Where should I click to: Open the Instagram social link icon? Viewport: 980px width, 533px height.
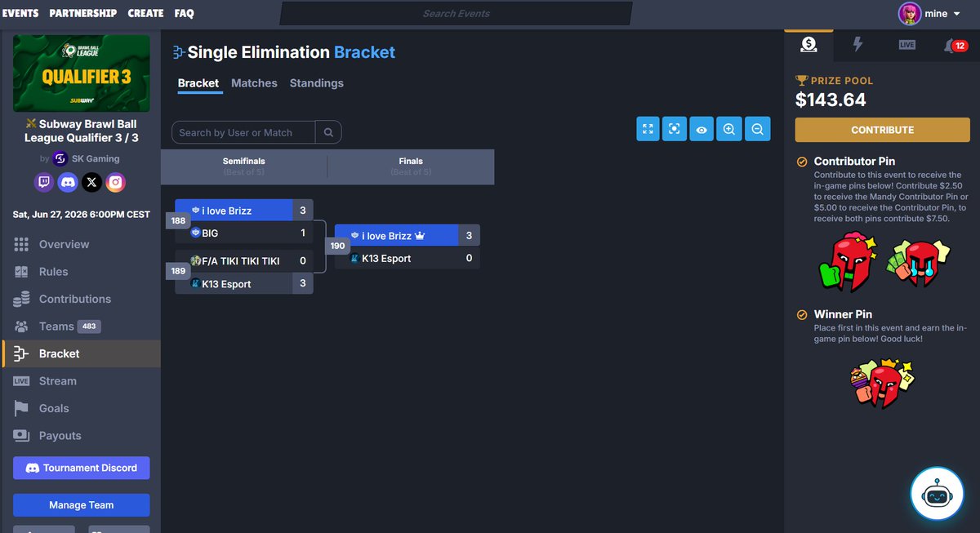click(x=115, y=183)
